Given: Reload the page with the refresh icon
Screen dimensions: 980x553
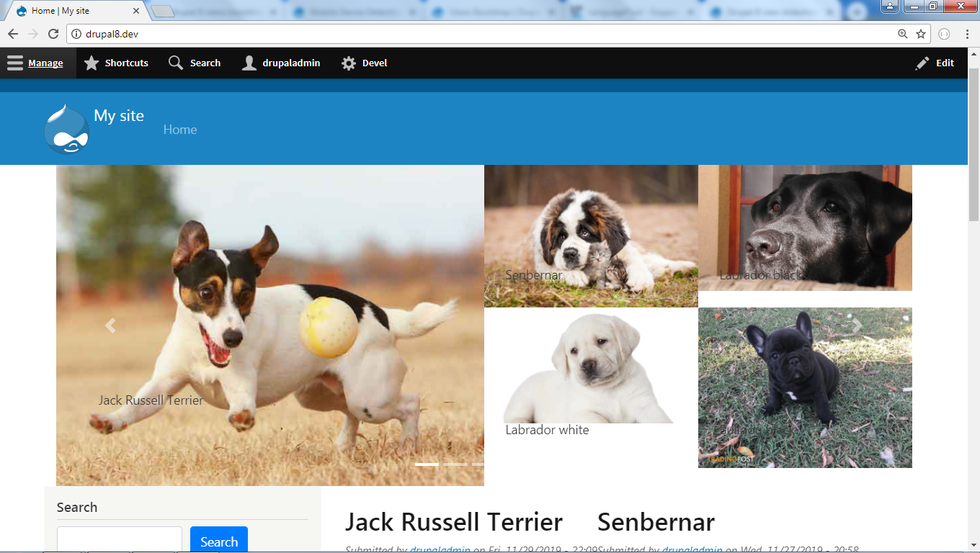Looking at the screenshot, I should point(52,32).
